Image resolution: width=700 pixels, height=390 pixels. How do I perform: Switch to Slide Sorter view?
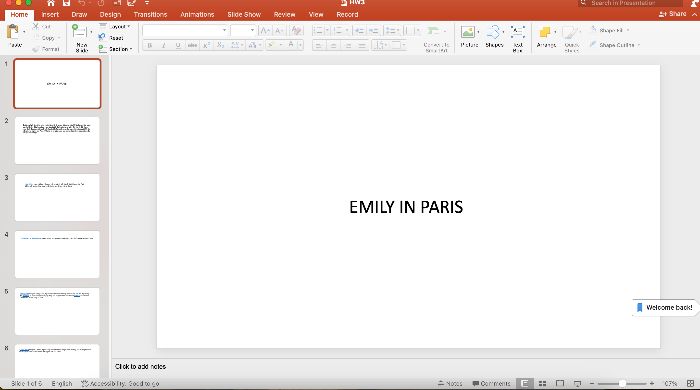pos(542,383)
